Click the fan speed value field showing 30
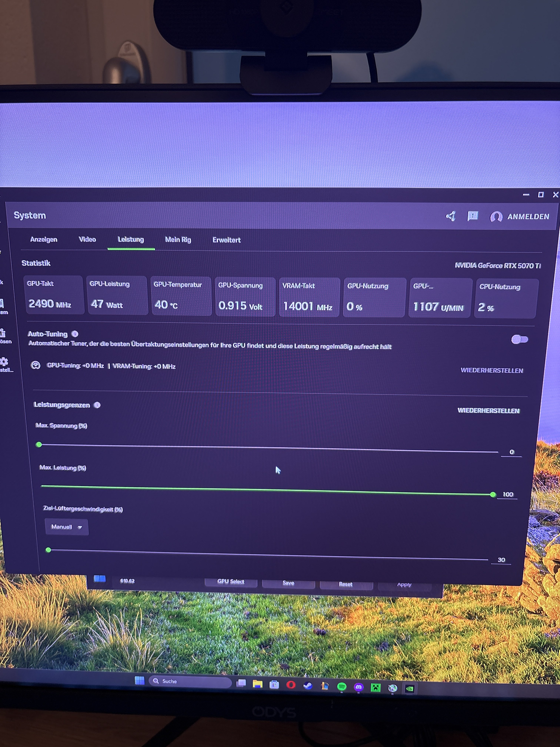560x747 pixels. 501,560
